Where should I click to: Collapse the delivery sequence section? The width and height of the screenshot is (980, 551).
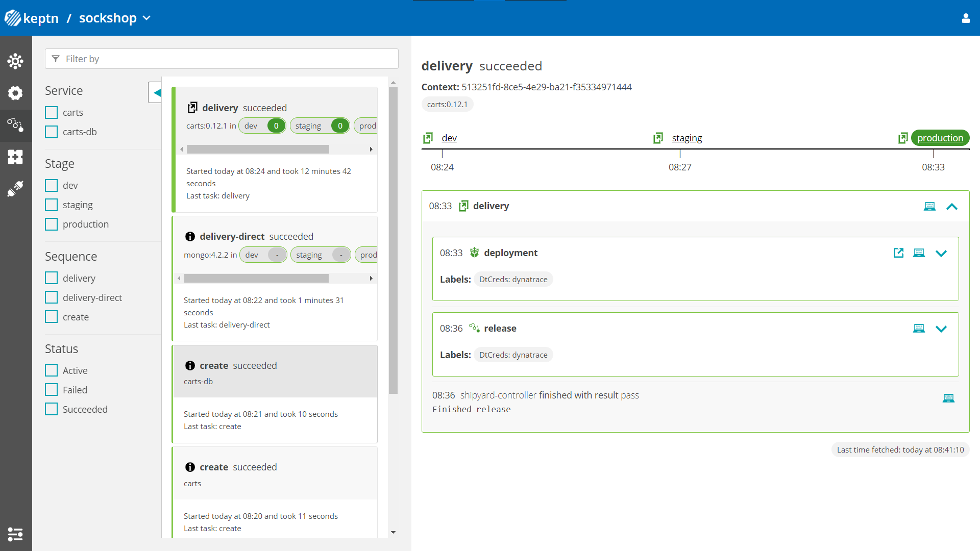tap(952, 207)
